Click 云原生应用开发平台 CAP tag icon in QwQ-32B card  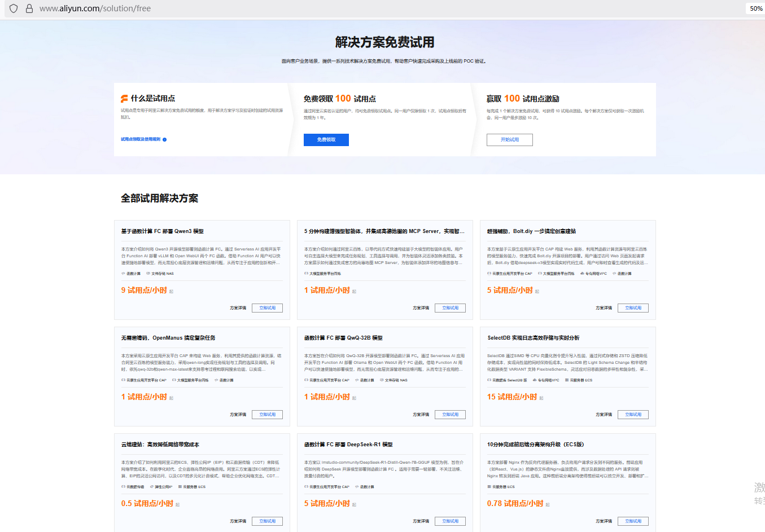(x=306, y=380)
